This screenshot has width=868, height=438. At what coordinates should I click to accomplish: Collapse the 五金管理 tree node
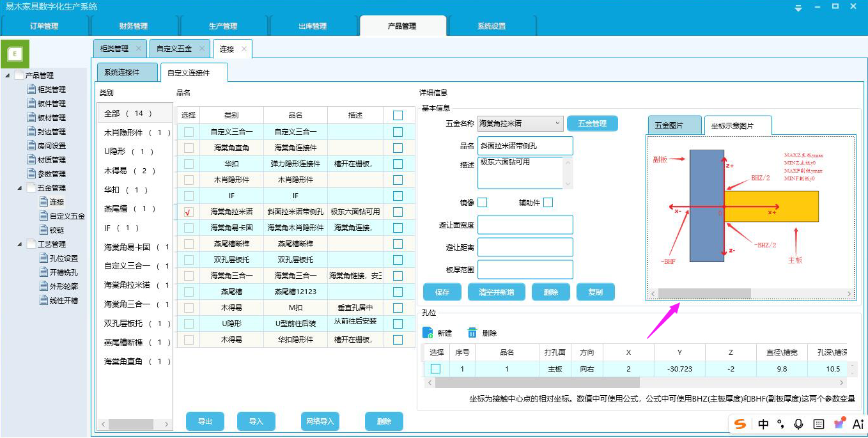[x=19, y=188]
